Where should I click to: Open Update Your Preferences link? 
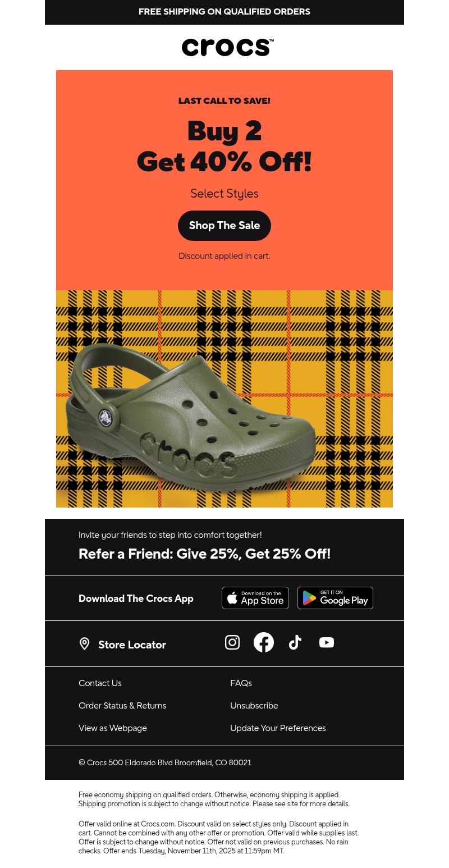point(278,728)
